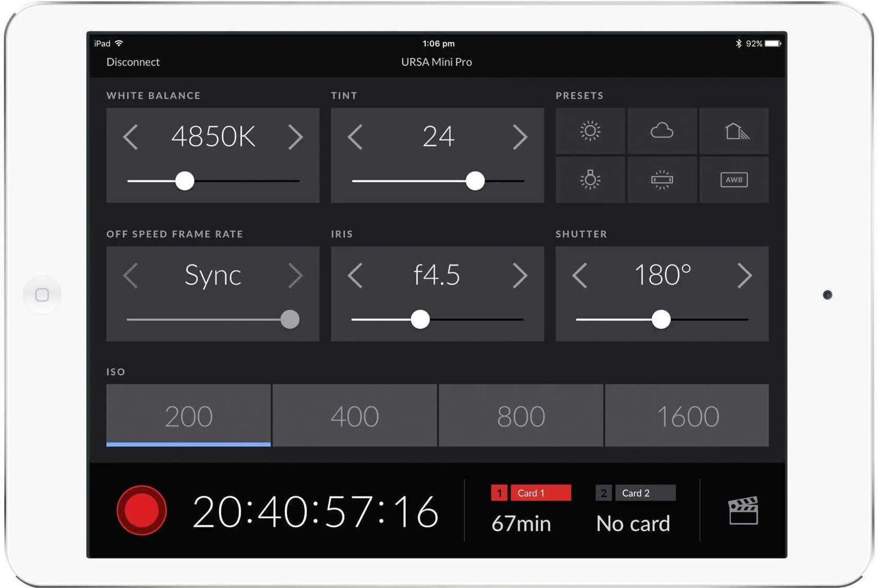Click the shutter slider handle
Viewport: 877px width, 588px height.
[661, 319]
